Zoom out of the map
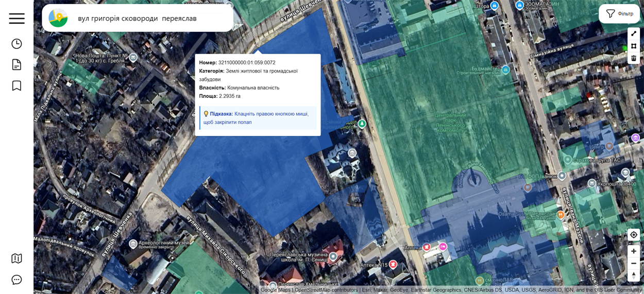The height and width of the screenshot is (294, 644). point(634,263)
